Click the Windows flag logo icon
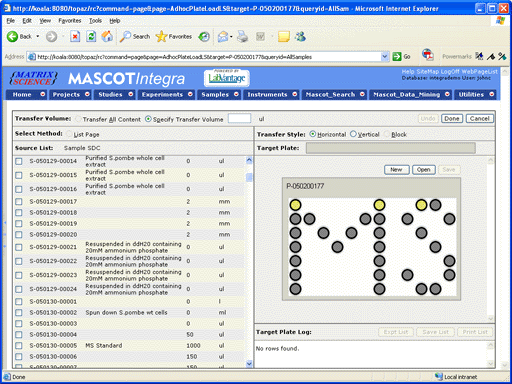 [500, 21]
